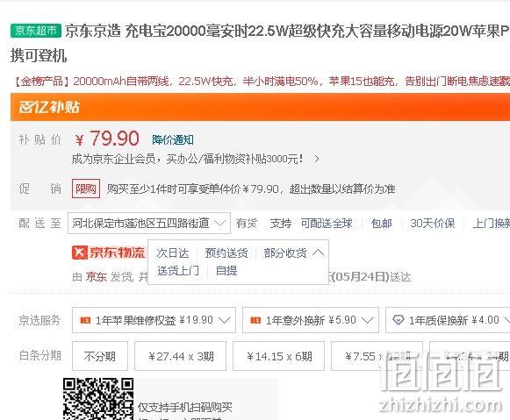Click the arrow after 企业会员 subsidy text

pos(317,160)
